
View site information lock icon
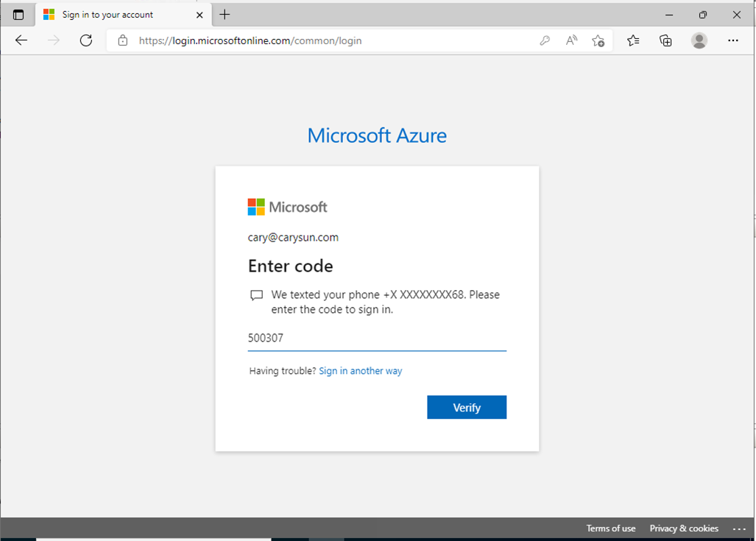tap(123, 40)
